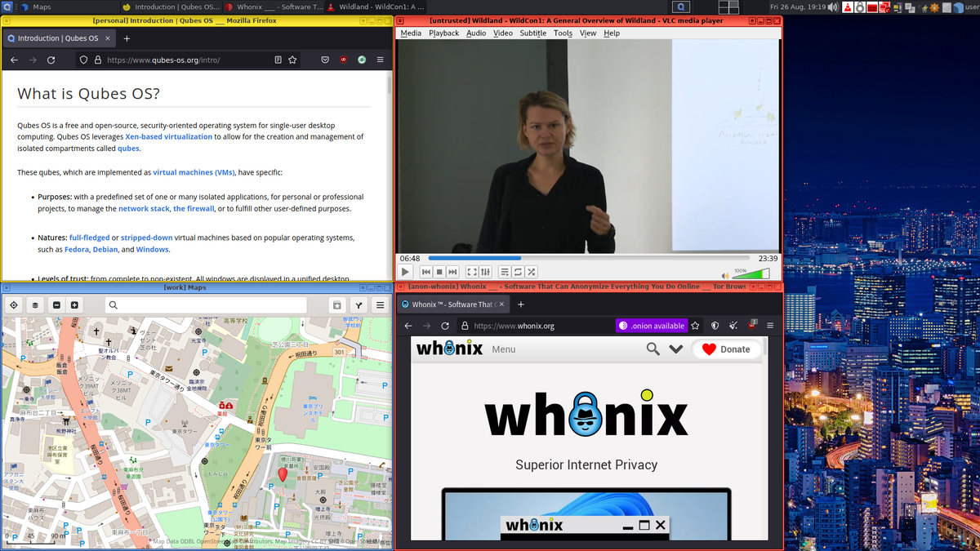Viewport: 980px width, 551px height.
Task: Open the Maps layers selector
Action: point(35,305)
